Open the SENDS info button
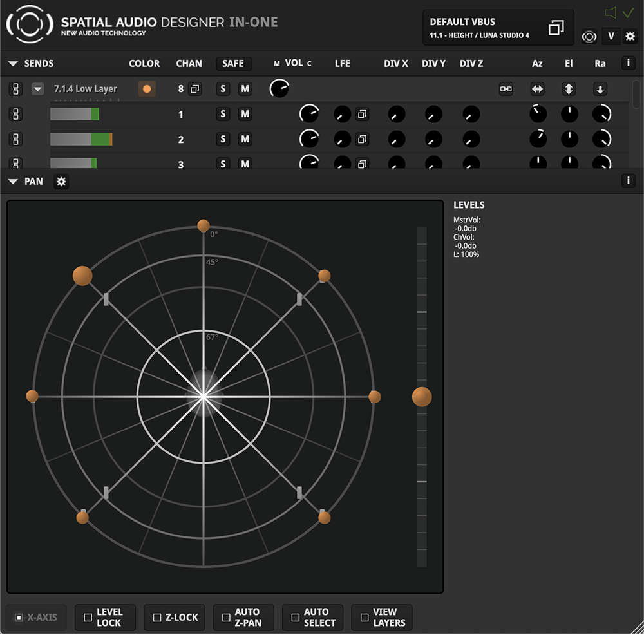Screen dimensions: 644x644 coord(628,63)
